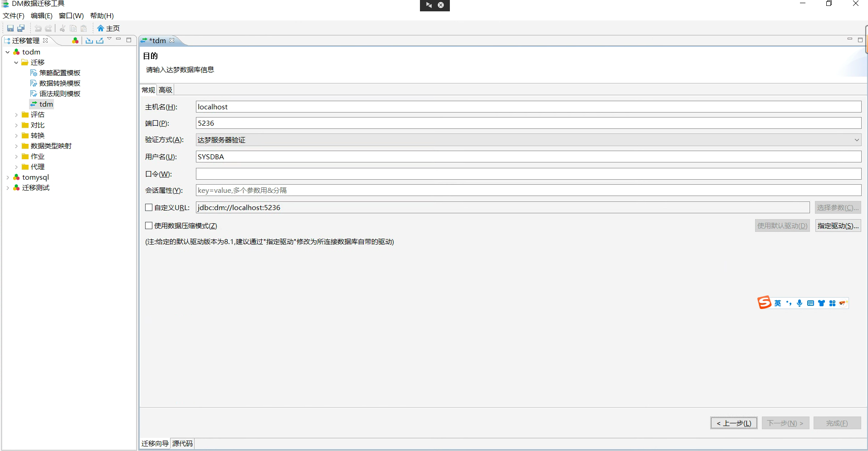Toggle Sogou input language with 英 icon
868x451 pixels.
778,303
